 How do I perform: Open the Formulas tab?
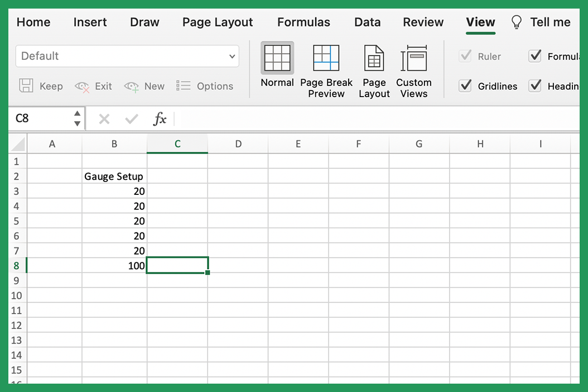click(x=303, y=22)
